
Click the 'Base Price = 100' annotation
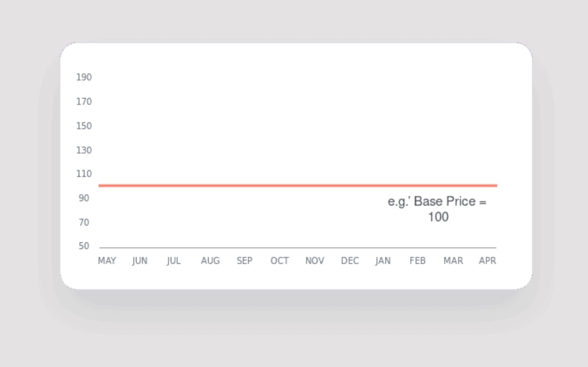437,209
